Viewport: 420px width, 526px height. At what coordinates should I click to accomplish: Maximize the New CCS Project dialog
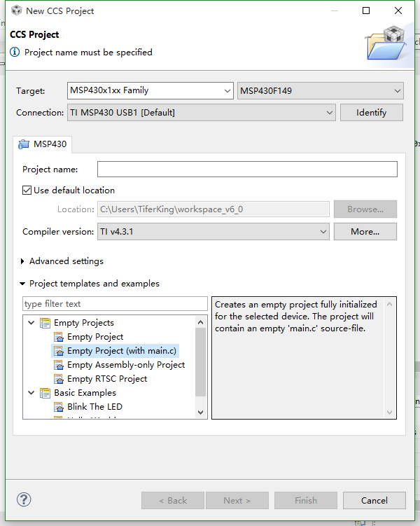click(366, 11)
